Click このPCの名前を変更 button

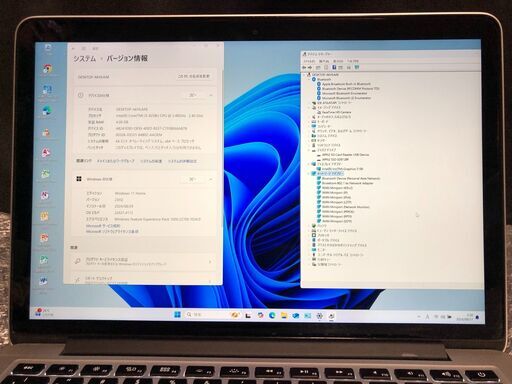coord(194,76)
